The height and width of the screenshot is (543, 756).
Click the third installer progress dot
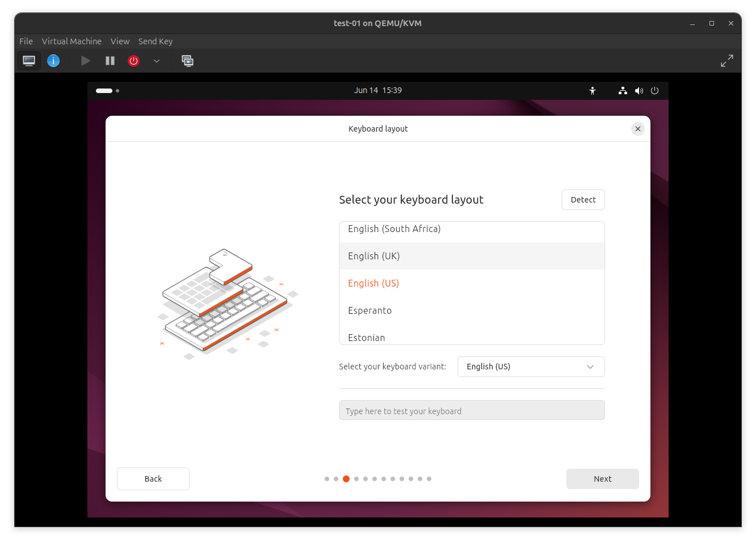tap(346, 479)
